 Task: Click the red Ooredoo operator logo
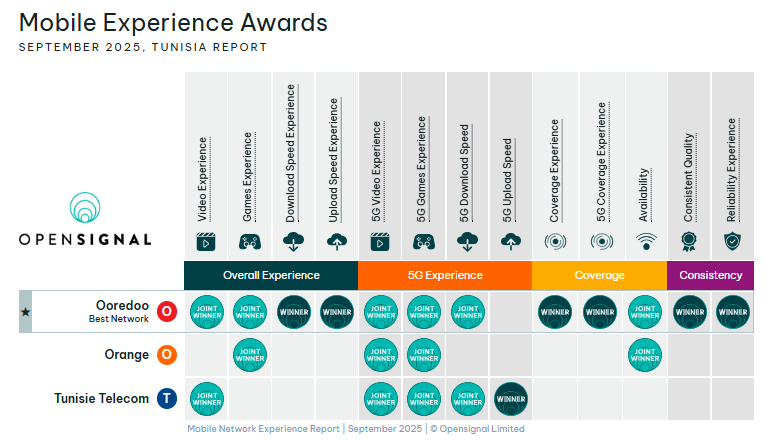[x=167, y=312]
